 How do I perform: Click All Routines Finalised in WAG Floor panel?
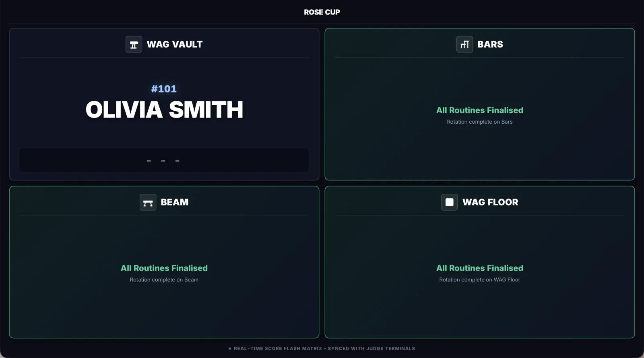[x=480, y=268]
